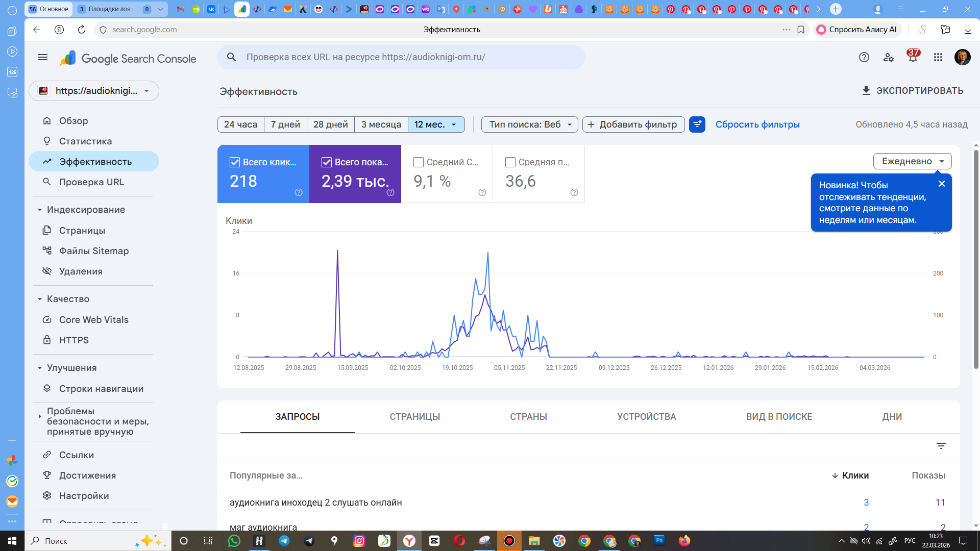Open Google apps grid icon

(x=938, y=57)
